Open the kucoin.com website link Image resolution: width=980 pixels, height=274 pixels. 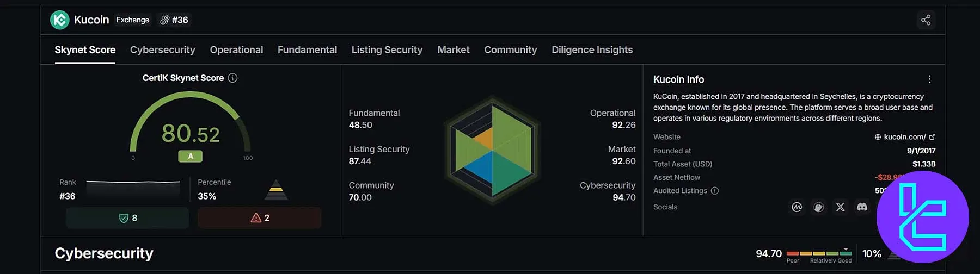coord(904,137)
